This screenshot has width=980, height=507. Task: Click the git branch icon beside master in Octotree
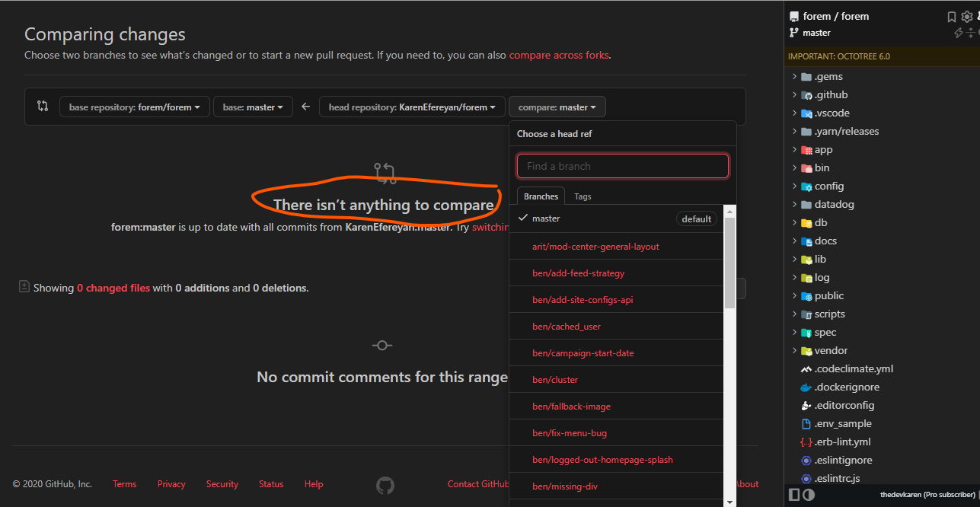(x=794, y=33)
